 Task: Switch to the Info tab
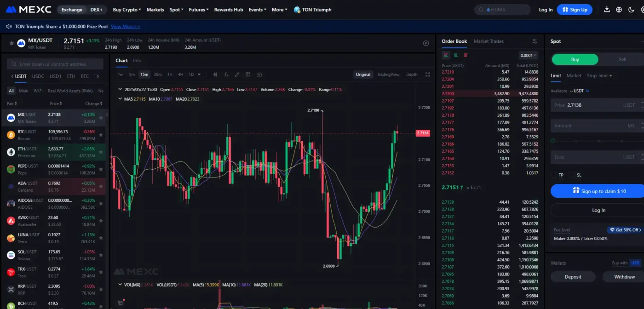click(137, 61)
